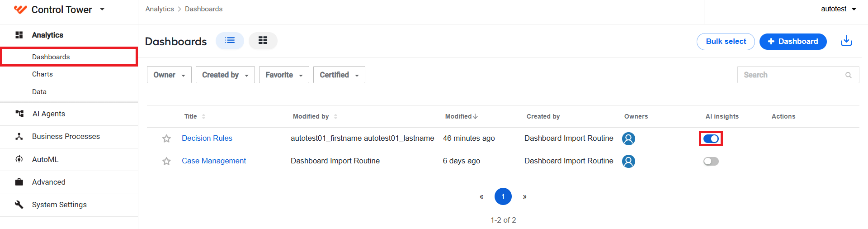
Task: Click 'autotest01_firstname autotest01_lastname' cell
Action: pyautogui.click(x=363, y=138)
